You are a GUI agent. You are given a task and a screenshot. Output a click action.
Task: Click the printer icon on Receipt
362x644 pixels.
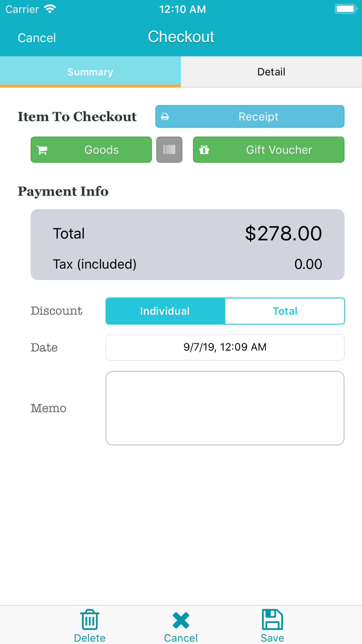[x=165, y=117]
